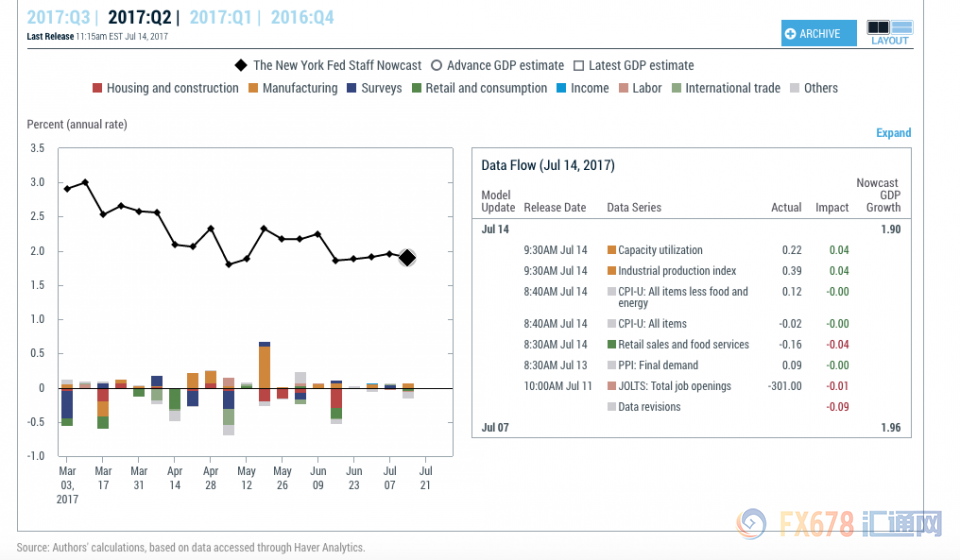This screenshot has width=960, height=560.
Task: Click the Others gray legend swatch
Action: coord(795,88)
